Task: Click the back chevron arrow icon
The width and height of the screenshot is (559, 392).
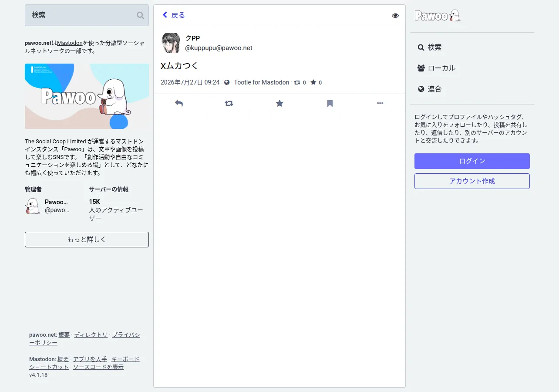Action: point(165,15)
